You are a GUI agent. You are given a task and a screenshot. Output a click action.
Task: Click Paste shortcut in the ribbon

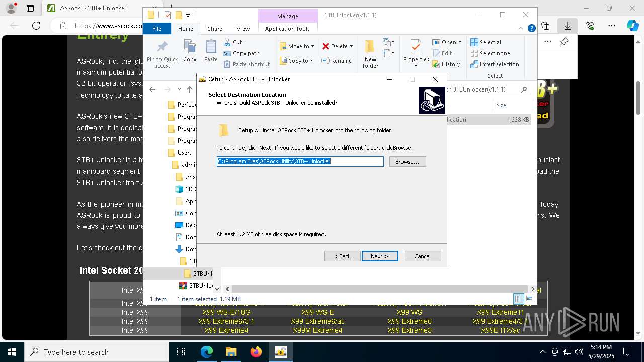247,64
